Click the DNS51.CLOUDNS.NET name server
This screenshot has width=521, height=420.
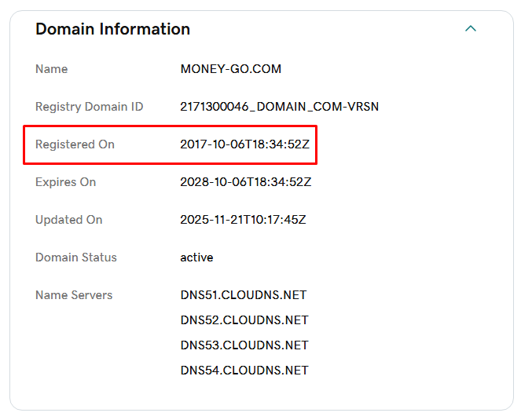243,295
